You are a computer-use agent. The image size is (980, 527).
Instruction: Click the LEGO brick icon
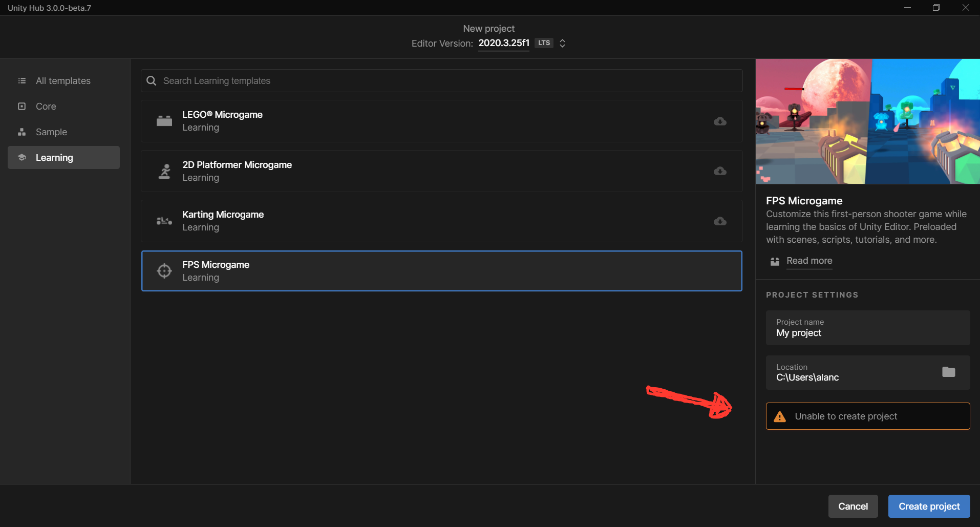[164, 121]
